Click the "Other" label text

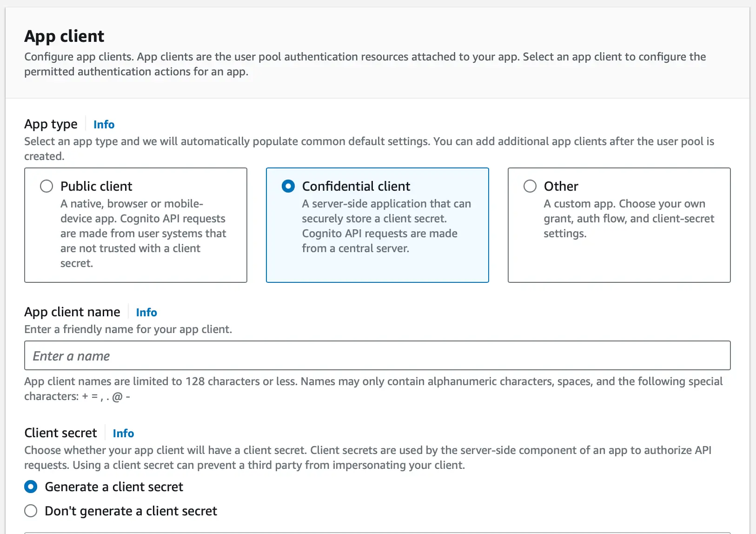pos(561,186)
